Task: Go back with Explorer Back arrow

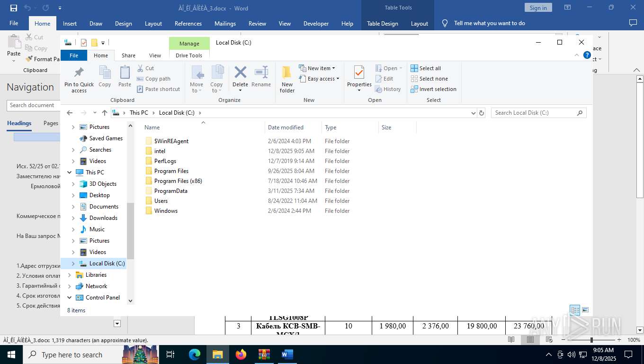Action: tap(70, 113)
